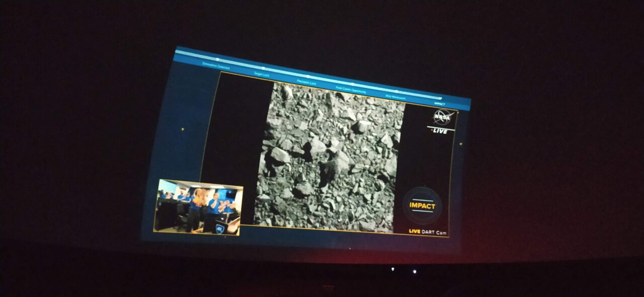Click the LIVE DART Cam caption
The image size is (644, 297).
pos(427,232)
